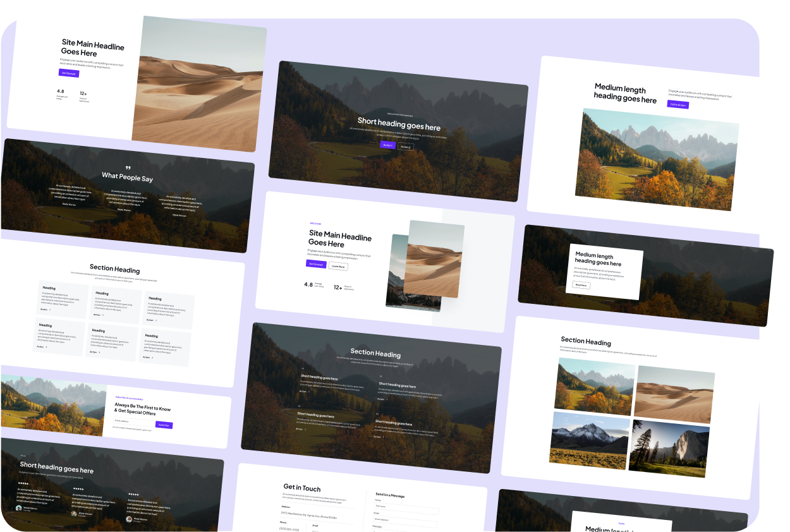Select the autumn valley photo in the gallery

click(x=594, y=387)
